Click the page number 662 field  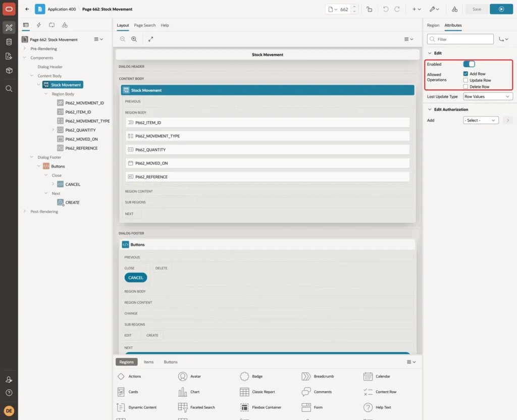tap(344, 9)
